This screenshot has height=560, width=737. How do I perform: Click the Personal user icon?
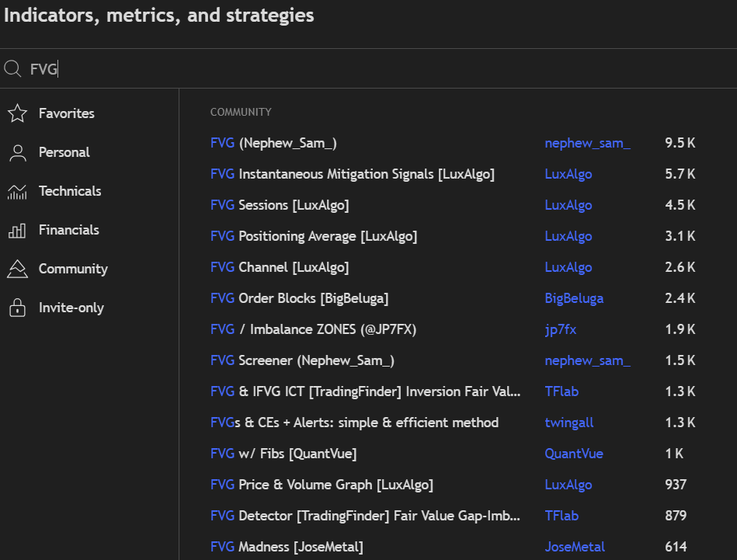[x=17, y=153]
